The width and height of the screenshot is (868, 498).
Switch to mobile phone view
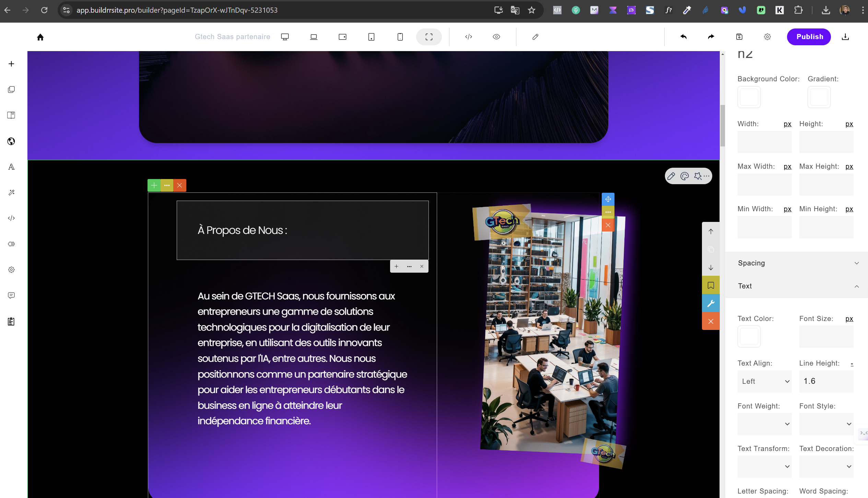[400, 37]
